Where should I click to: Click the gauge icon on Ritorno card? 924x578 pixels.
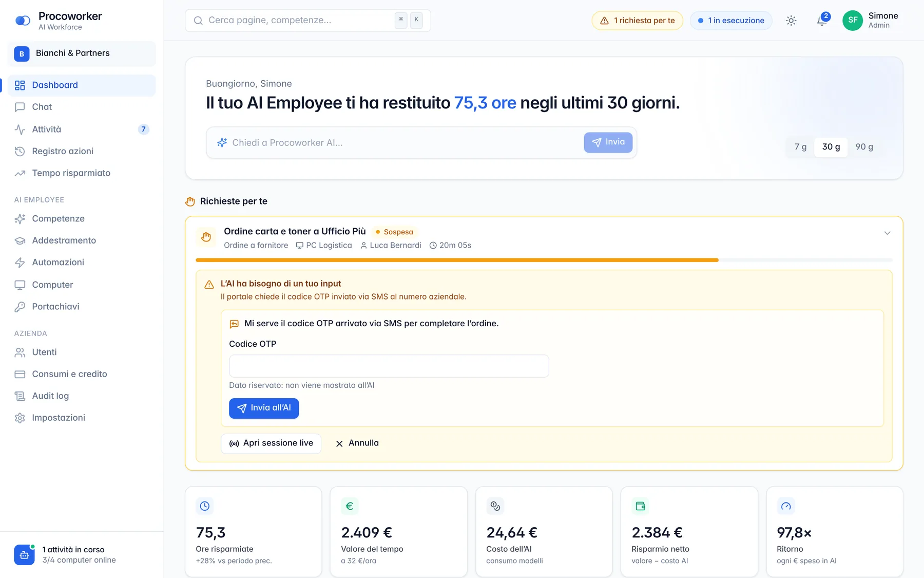(786, 506)
